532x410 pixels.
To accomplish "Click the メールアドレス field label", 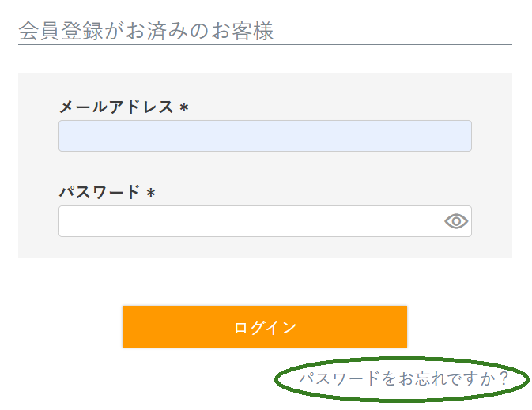I will (x=116, y=107).
